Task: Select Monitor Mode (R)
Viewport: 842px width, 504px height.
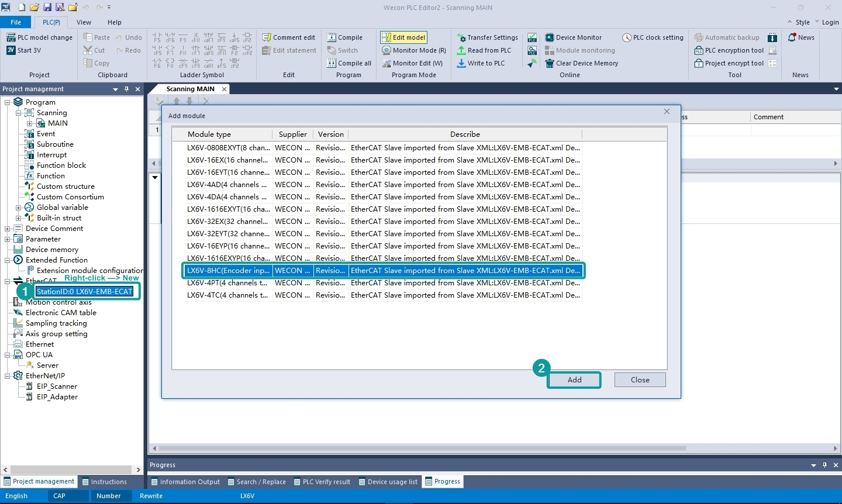Action: tap(414, 50)
